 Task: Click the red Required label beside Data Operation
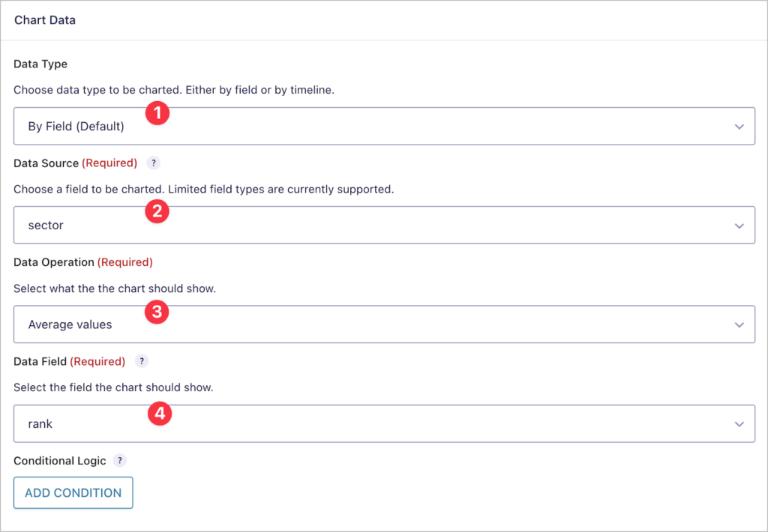click(125, 262)
